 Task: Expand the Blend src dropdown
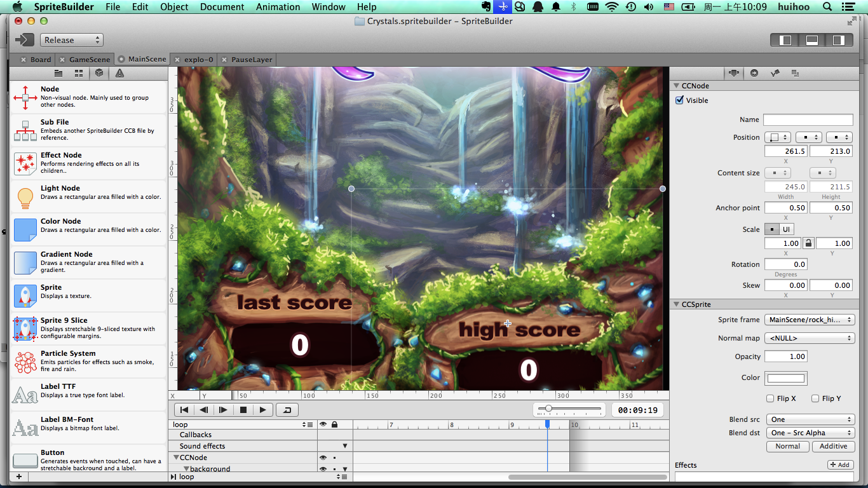coord(810,419)
